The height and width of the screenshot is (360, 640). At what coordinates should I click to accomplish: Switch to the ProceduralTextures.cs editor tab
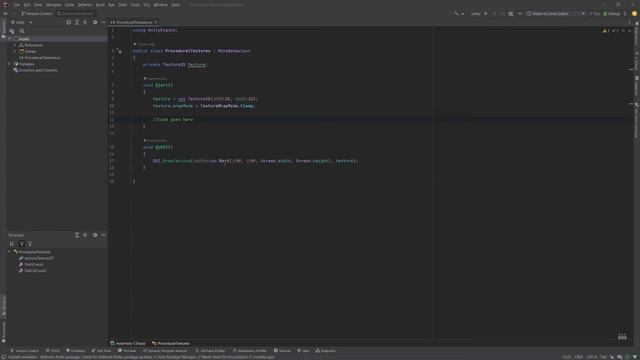[x=134, y=22]
